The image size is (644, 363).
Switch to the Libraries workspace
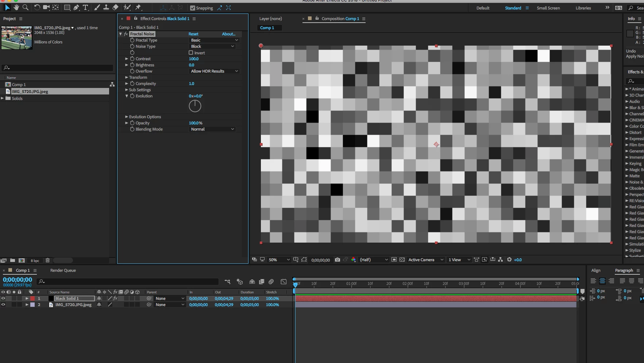[583, 8]
